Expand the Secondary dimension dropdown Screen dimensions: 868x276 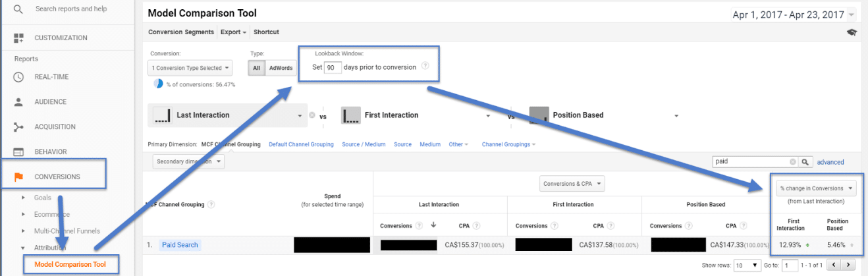pos(188,161)
